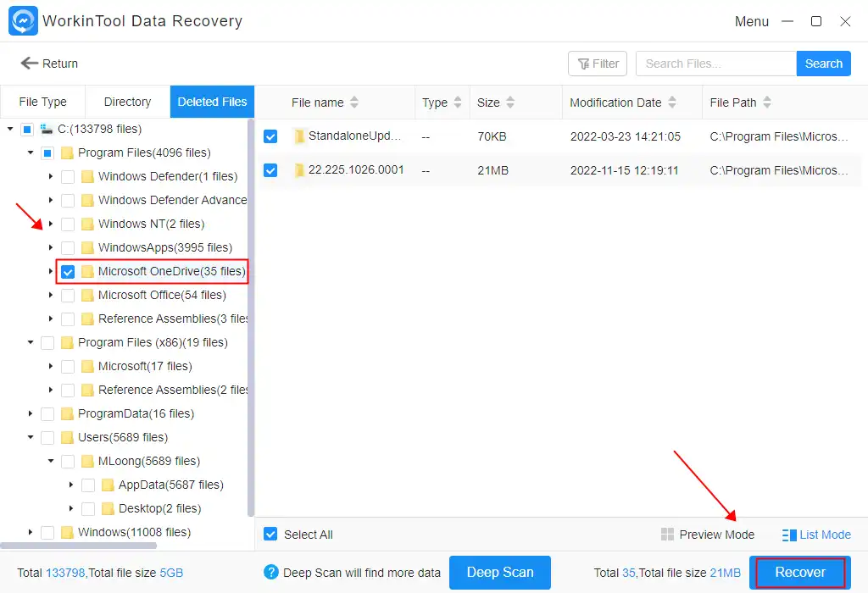
Task: Open the Filter options
Action: [x=598, y=64]
